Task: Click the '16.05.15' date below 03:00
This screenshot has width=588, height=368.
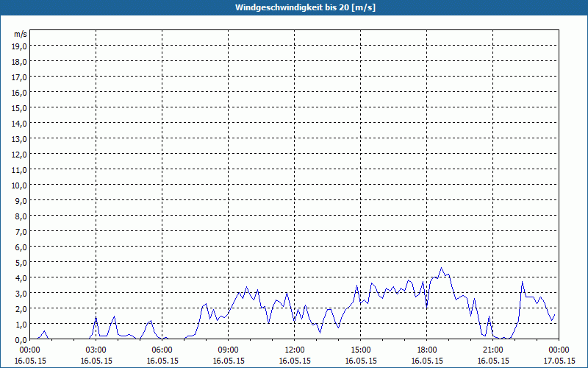Action: (x=96, y=361)
